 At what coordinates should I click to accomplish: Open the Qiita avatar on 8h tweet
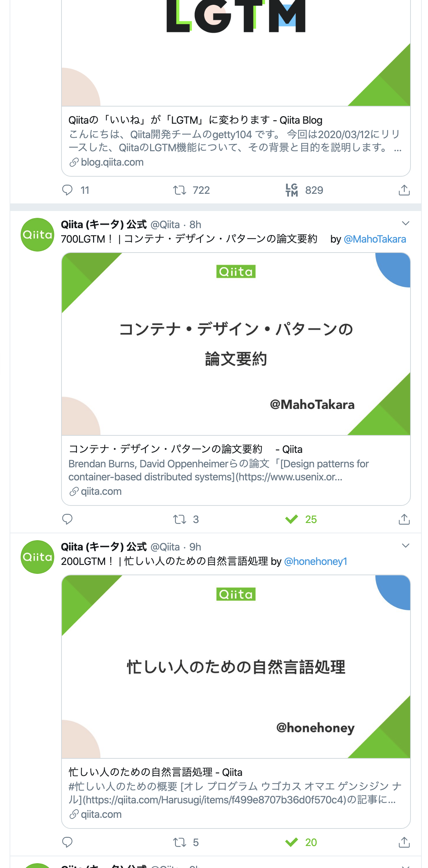coord(37,235)
